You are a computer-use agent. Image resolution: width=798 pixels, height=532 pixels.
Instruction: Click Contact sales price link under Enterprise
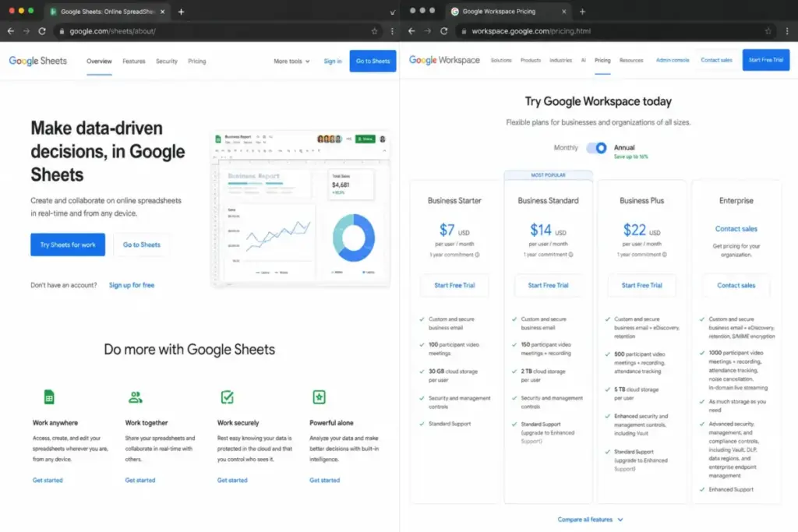click(x=736, y=229)
